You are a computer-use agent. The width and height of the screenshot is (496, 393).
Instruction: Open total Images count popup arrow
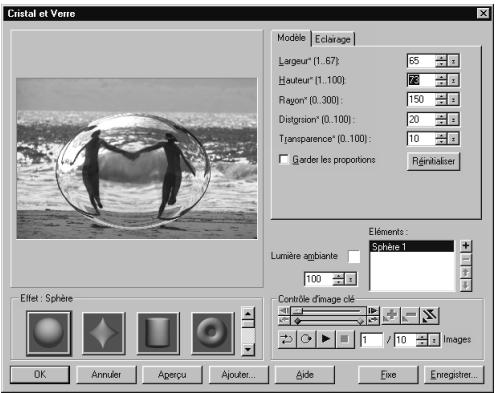[x=434, y=340]
